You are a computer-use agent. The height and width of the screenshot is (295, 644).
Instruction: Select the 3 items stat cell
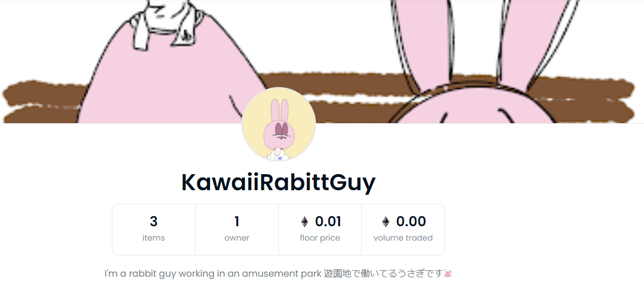pos(154,230)
